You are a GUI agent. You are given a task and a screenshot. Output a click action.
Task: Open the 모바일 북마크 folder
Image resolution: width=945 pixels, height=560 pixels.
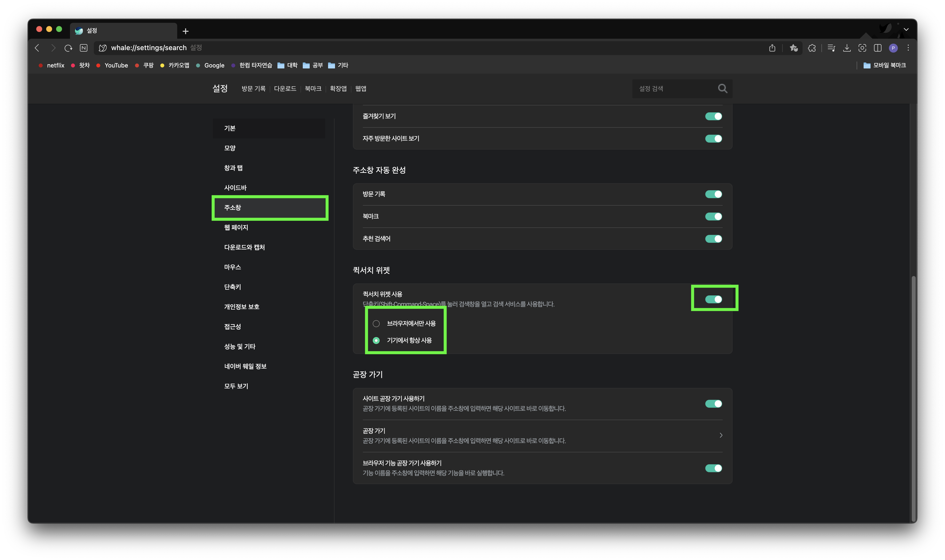point(885,65)
